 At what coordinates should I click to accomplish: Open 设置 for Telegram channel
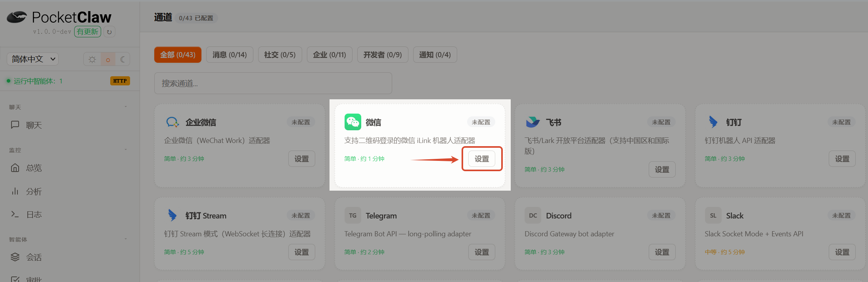[482, 252]
